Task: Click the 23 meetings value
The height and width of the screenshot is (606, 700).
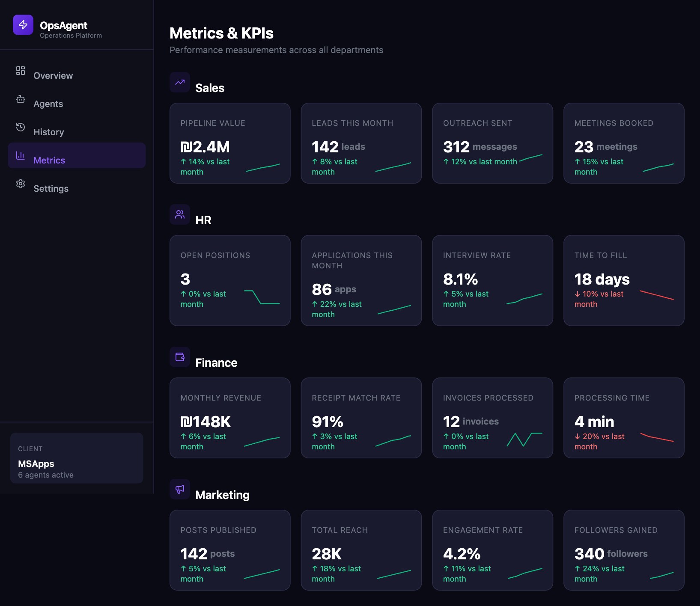Action: (x=606, y=147)
